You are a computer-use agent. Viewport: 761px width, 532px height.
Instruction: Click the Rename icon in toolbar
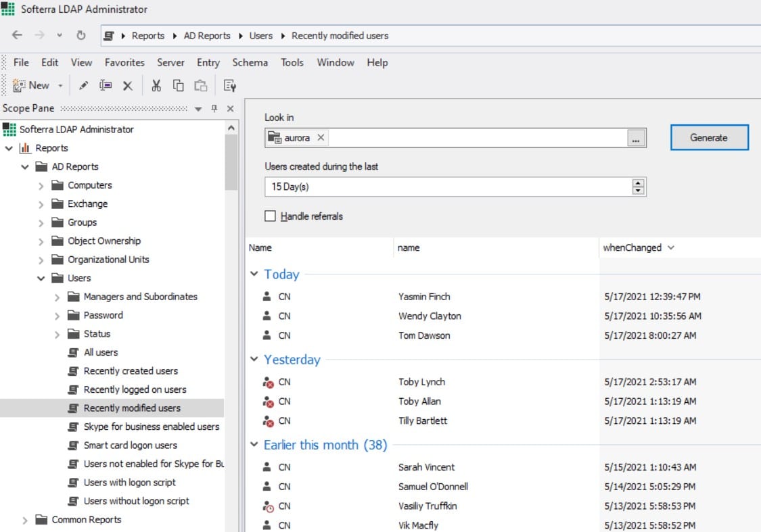pyautogui.click(x=105, y=85)
